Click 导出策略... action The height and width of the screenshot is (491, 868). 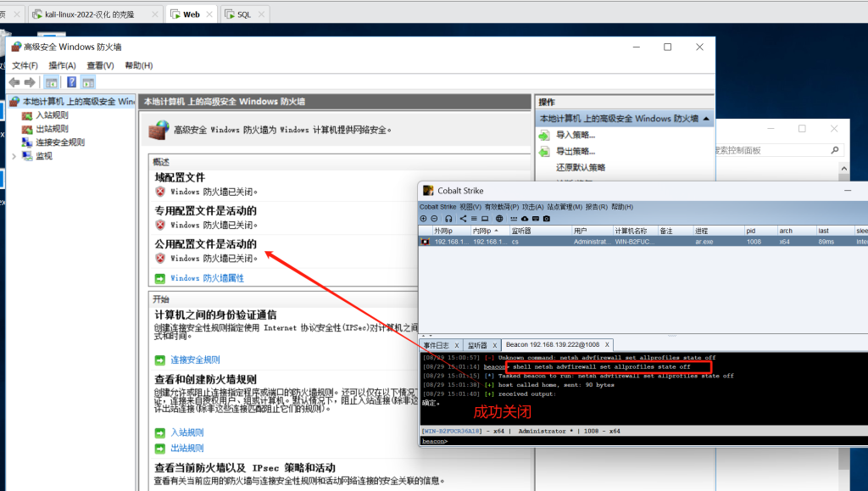[576, 151]
